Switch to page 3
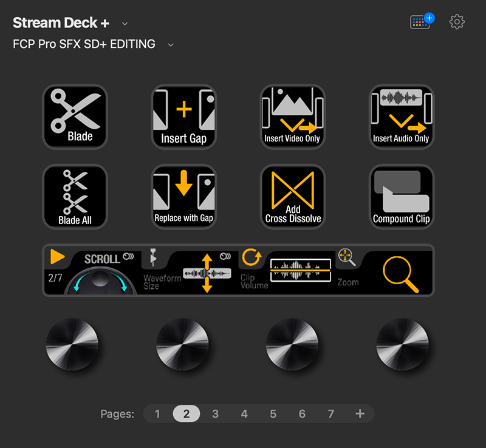Screen dimensions: 486x448 click(x=215, y=413)
